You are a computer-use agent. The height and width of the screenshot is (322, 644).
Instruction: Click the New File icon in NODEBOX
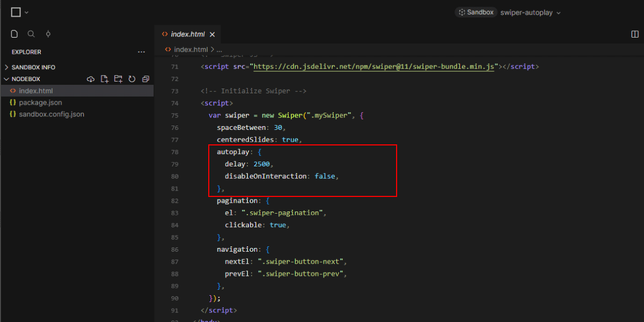pos(105,79)
